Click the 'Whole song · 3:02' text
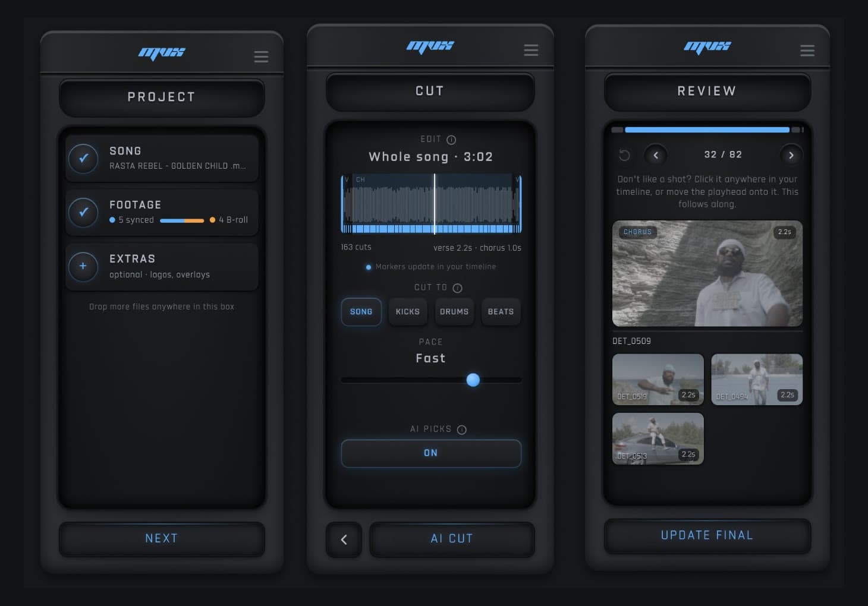 tap(430, 157)
